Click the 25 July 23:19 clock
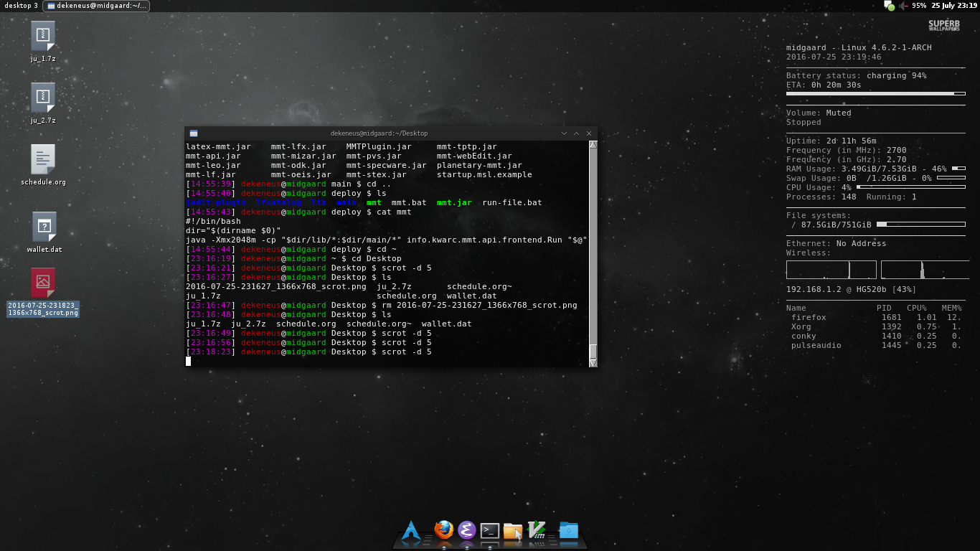This screenshot has height=551, width=980. tap(954, 5)
